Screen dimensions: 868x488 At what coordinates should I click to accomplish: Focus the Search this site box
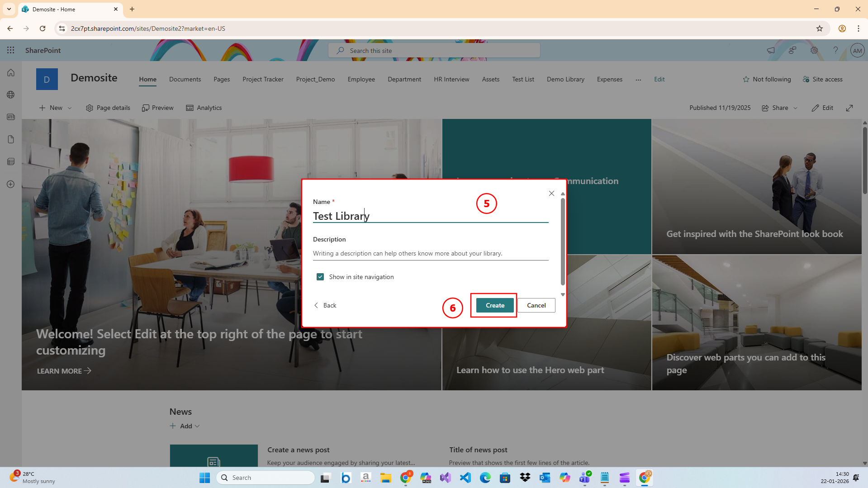point(434,50)
